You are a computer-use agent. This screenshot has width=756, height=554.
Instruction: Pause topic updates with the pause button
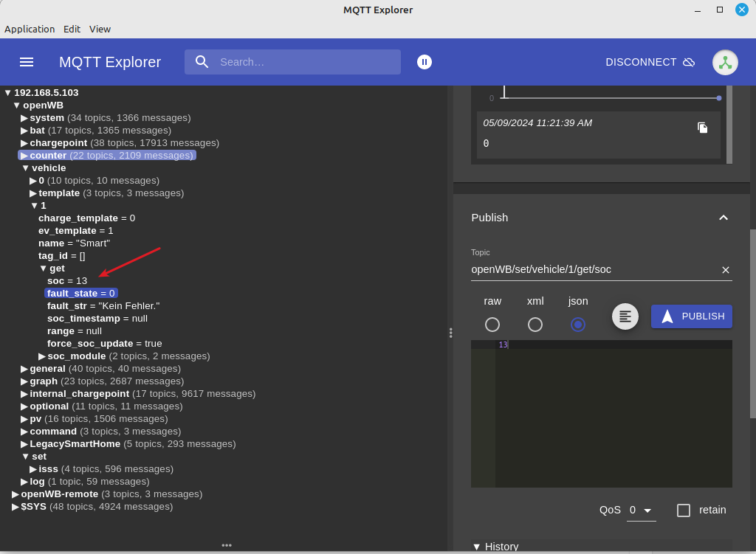point(425,62)
